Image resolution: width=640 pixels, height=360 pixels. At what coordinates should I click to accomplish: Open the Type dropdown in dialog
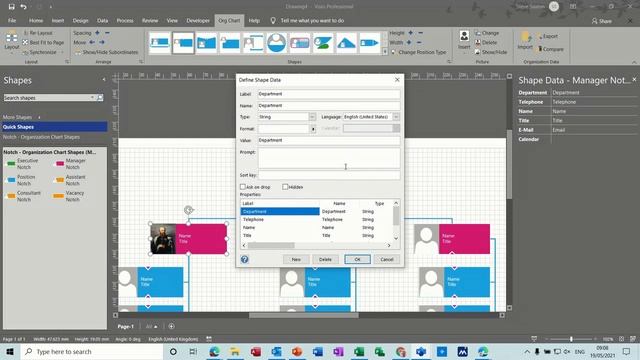(312, 117)
